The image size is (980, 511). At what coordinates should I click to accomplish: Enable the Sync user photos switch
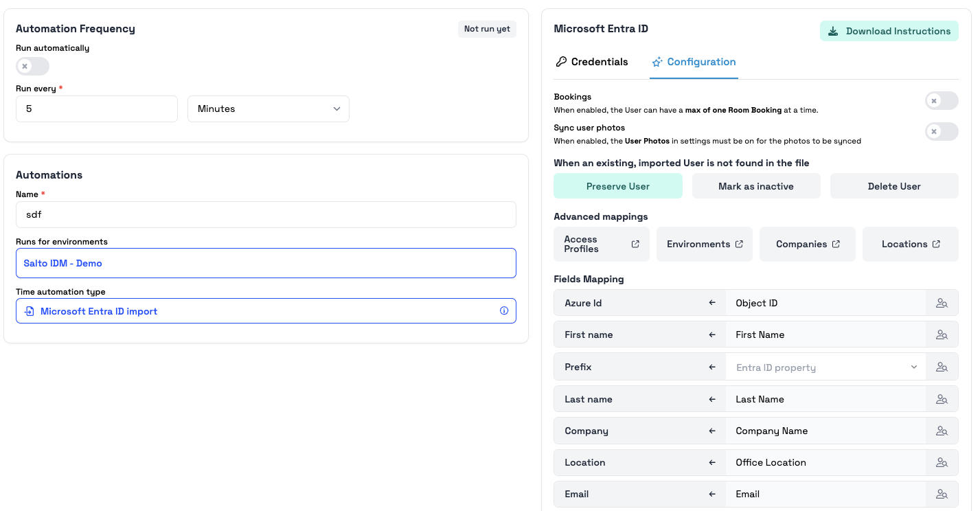coord(941,132)
